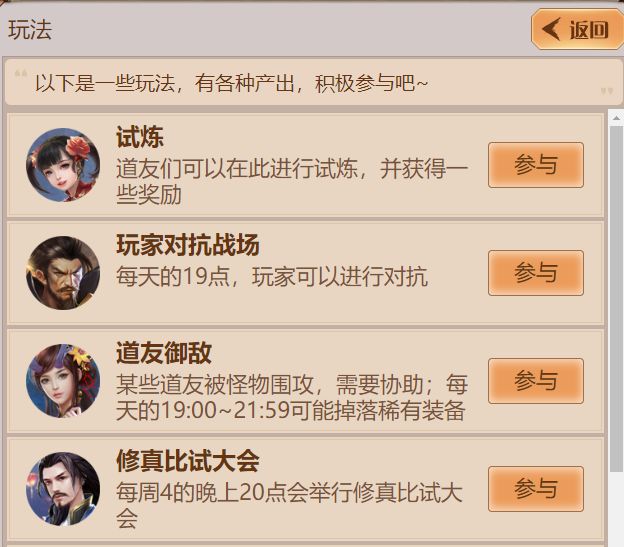Click the 每天的19点 battlefield description
The image size is (624, 547).
(272, 276)
